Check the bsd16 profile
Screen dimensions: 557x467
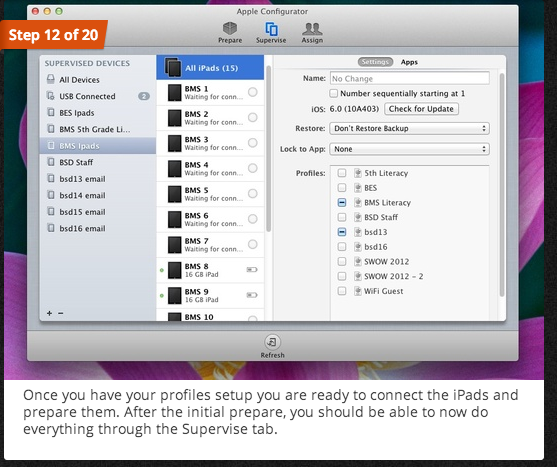pos(342,246)
